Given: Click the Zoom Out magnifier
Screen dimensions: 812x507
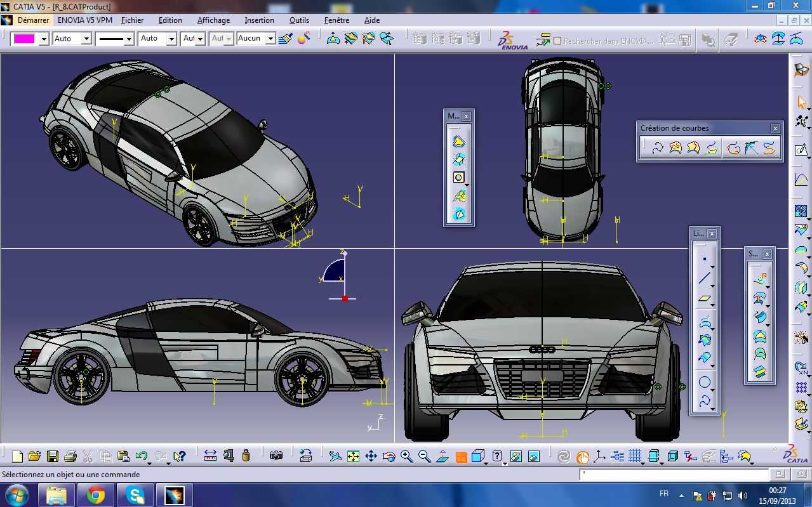Looking at the screenshot, I should pos(425,456).
